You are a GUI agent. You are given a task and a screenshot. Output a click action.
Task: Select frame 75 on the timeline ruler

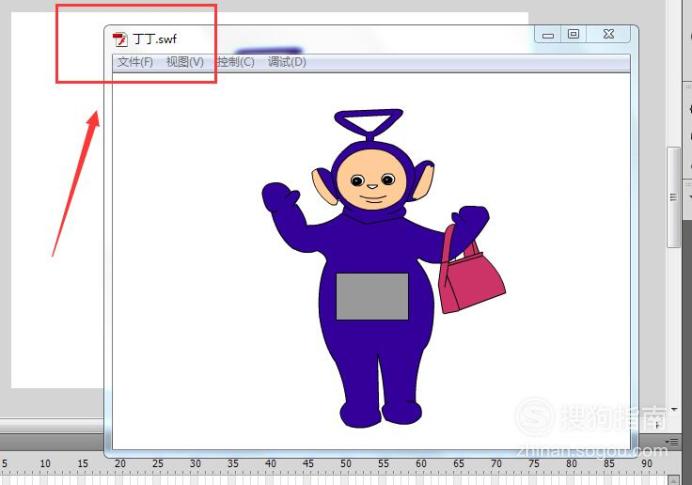[534, 464]
